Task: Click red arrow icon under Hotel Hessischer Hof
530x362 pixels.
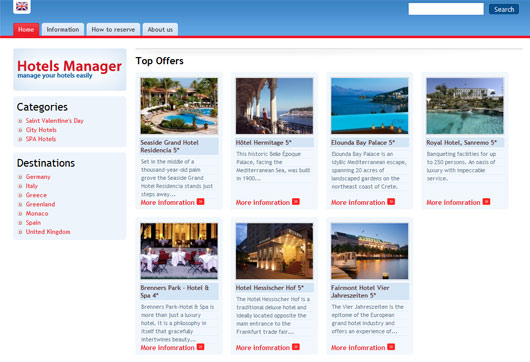Action: pyautogui.click(x=296, y=347)
